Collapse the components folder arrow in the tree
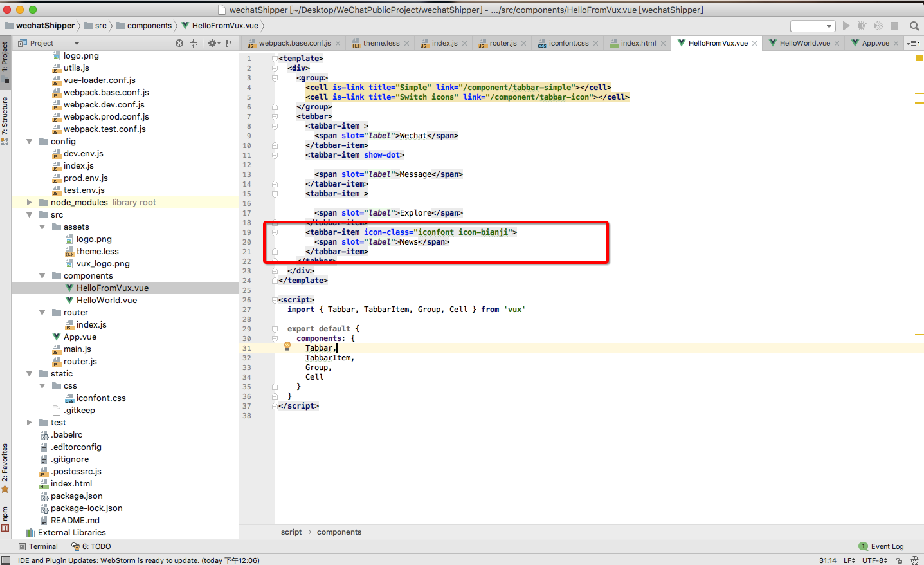Image resolution: width=924 pixels, height=565 pixels. 42,275
